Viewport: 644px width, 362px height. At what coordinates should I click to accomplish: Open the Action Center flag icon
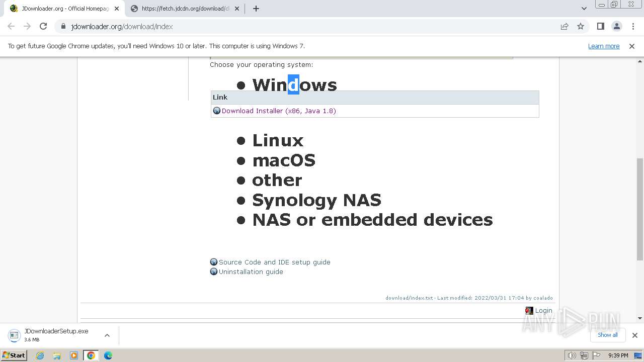click(x=596, y=355)
